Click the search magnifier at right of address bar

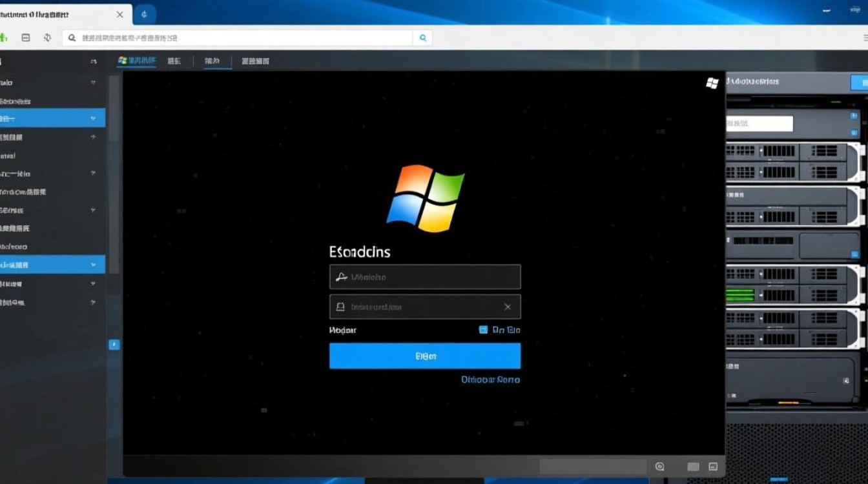click(x=423, y=38)
